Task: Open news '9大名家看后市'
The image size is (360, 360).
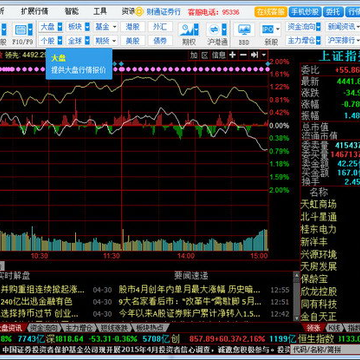Action: [190, 302]
